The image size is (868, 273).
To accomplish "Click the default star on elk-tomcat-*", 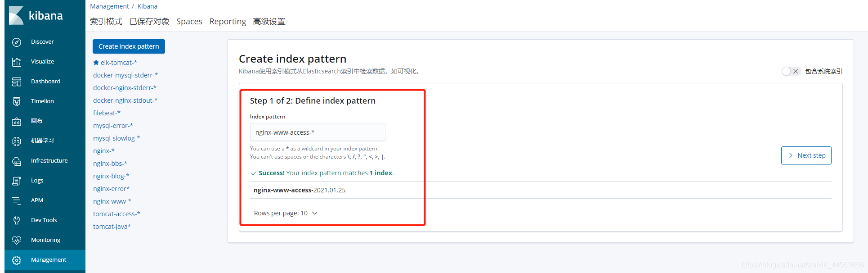I will [96, 63].
